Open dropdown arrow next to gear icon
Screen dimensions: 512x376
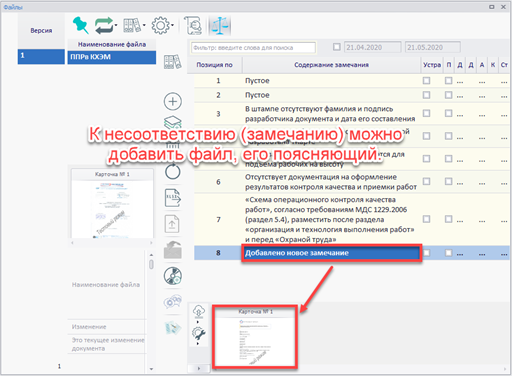(x=173, y=25)
